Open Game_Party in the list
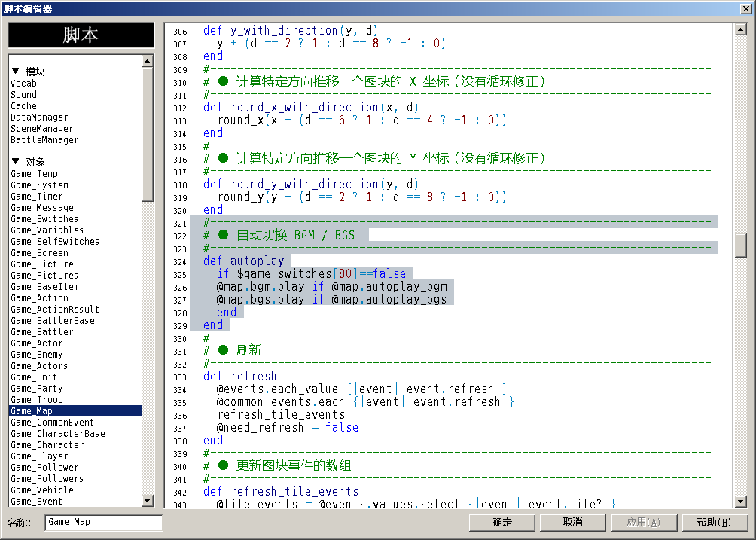756x540 pixels. (37, 388)
